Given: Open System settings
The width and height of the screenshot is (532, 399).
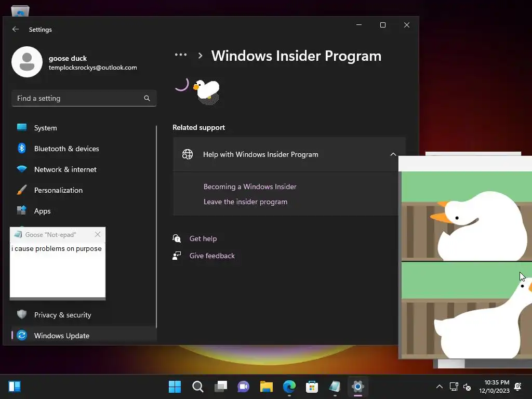Looking at the screenshot, I should point(84,128).
